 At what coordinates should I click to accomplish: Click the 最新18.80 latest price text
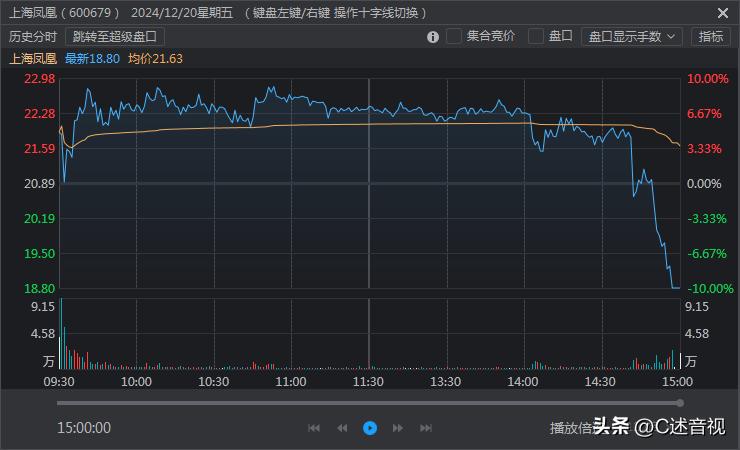pyautogui.click(x=92, y=58)
